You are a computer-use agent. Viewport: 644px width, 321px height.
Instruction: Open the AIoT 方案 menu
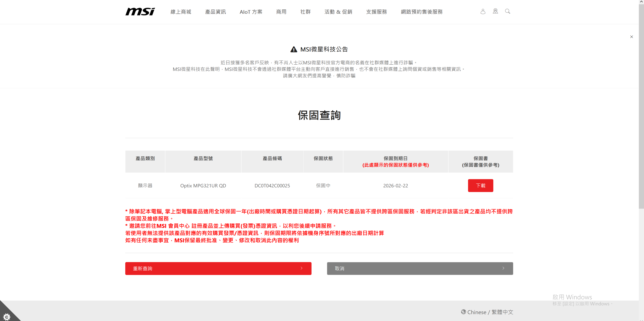251,12
